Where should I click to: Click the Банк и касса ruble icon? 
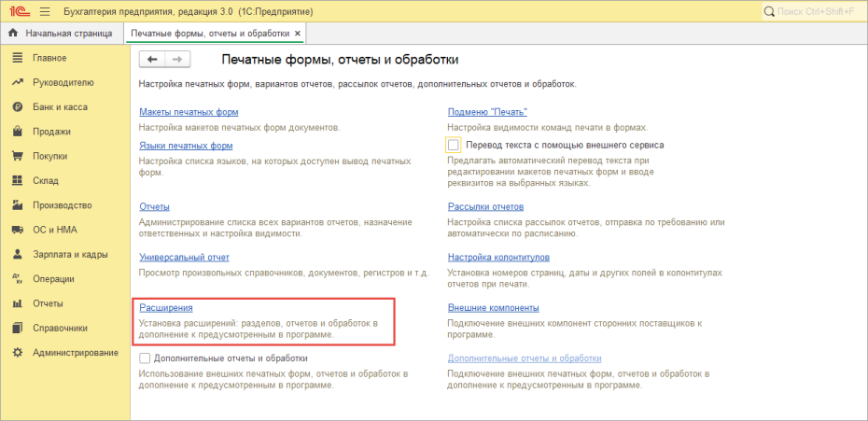pyautogui.click(x=18, y=107)
